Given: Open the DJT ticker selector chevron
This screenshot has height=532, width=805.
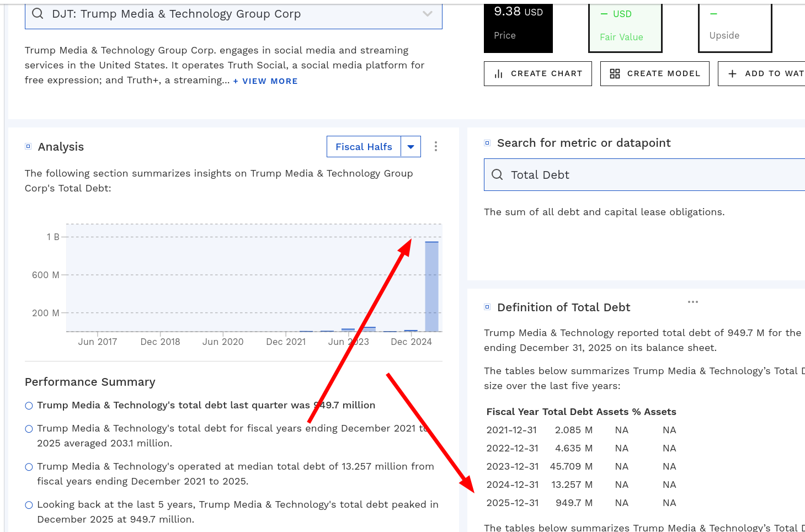Looking at the screenshot, I should [428, 13].
